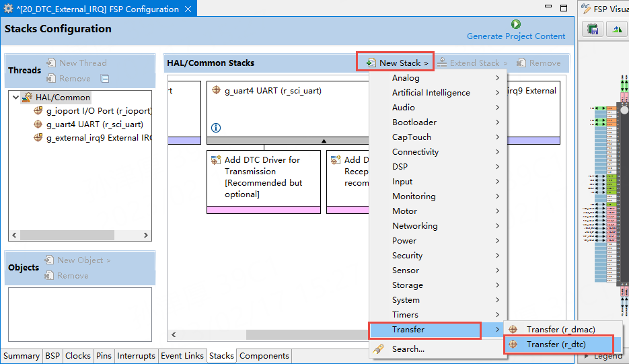The image size is (629, 364).
Task: Click the green mountain icon in FSP Visualization toolbar
Action: pos(616,29)
